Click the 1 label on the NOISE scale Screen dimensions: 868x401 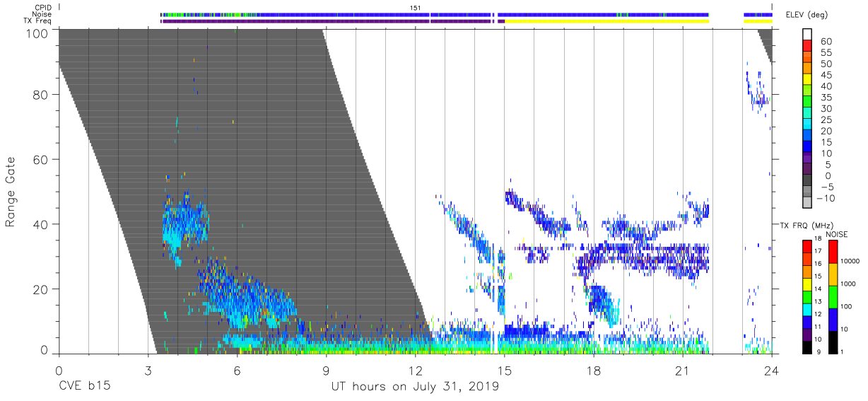[842, 351]
